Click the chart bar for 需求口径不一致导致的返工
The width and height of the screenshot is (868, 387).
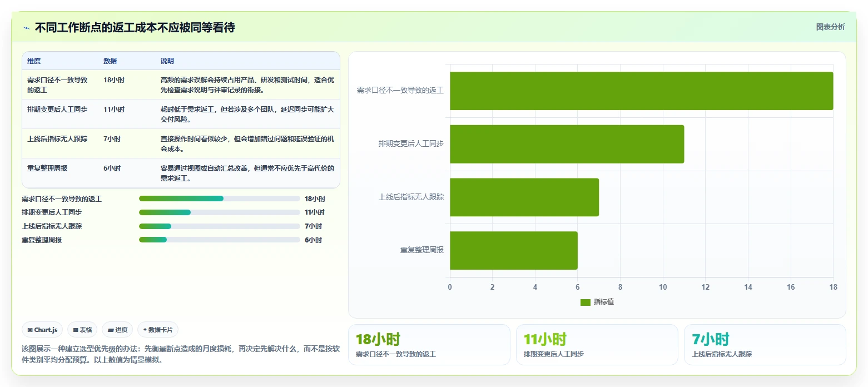click(641, 91)
